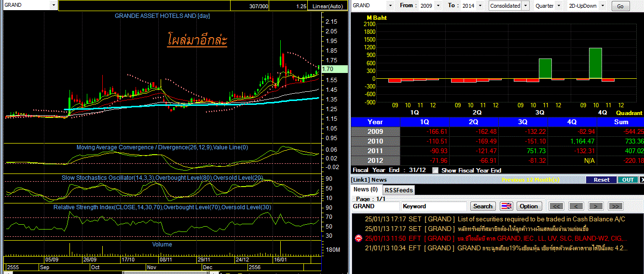Go to previous news page with < button
The width and height of the screenshot is (644, 274).
pyautogui.click(x=576, y=206)
